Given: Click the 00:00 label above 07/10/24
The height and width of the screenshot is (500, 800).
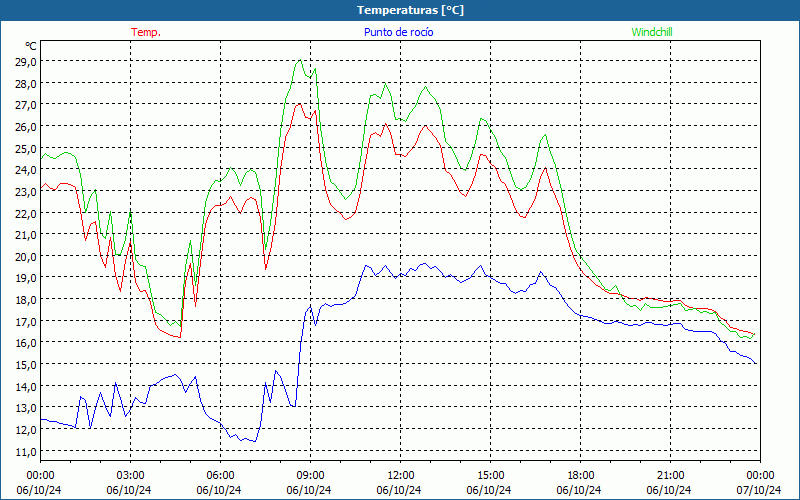Looking at the screenshot, I should pyautogui.click(x=760, y=476).
